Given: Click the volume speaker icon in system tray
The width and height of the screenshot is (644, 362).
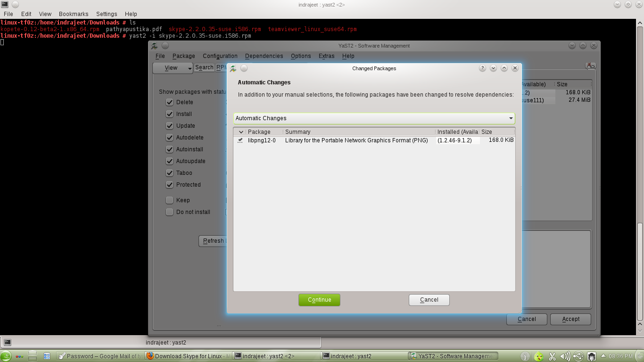Looking at the screenshot, I should [x=565, y=356].
